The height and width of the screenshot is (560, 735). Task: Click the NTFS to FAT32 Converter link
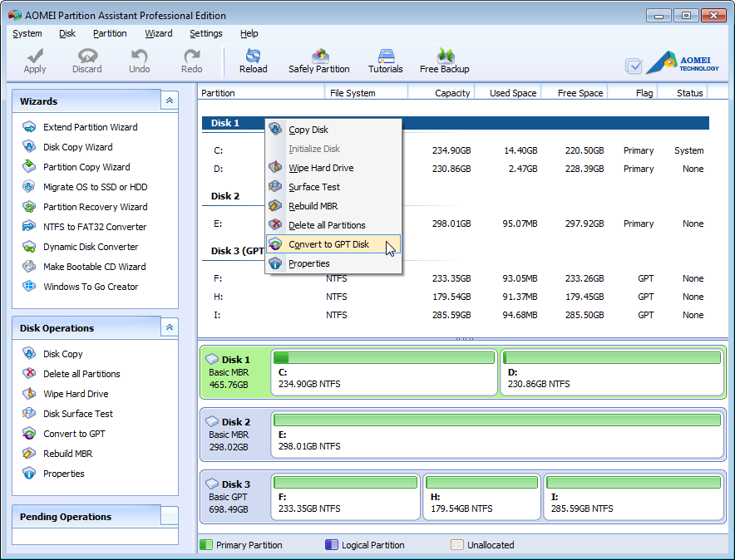tap(91, 226)
